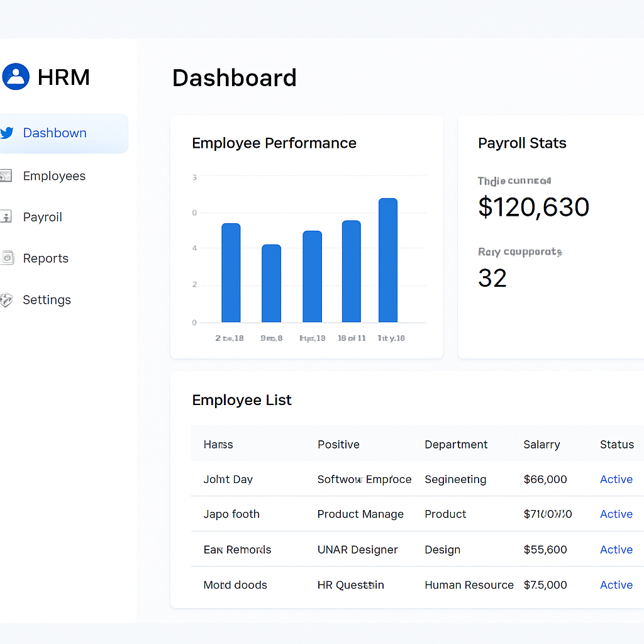Click the Jolnt Day name cell
The image size is (644, 644).
coord(228,479)
